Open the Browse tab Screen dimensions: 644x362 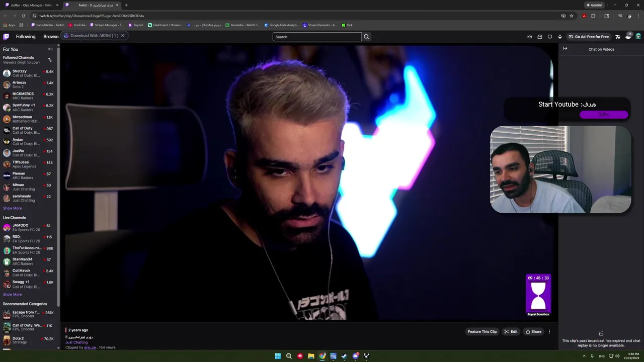(x=51, y=37)
